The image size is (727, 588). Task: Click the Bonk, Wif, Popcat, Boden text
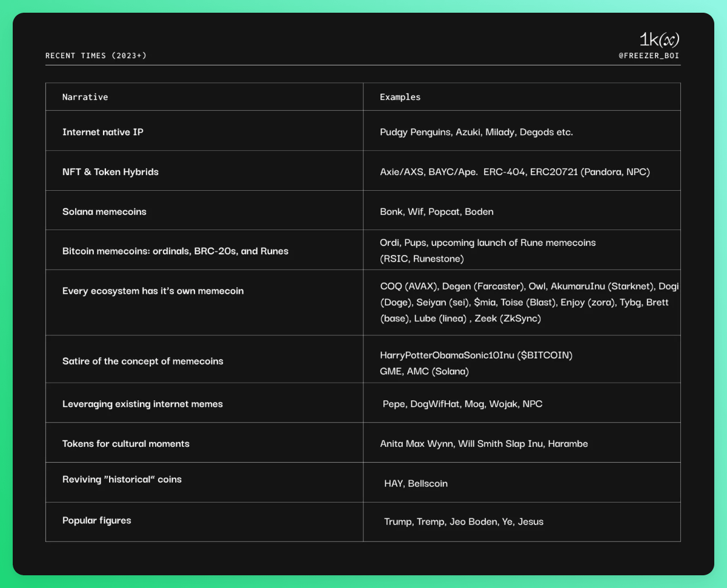(436, 212)
